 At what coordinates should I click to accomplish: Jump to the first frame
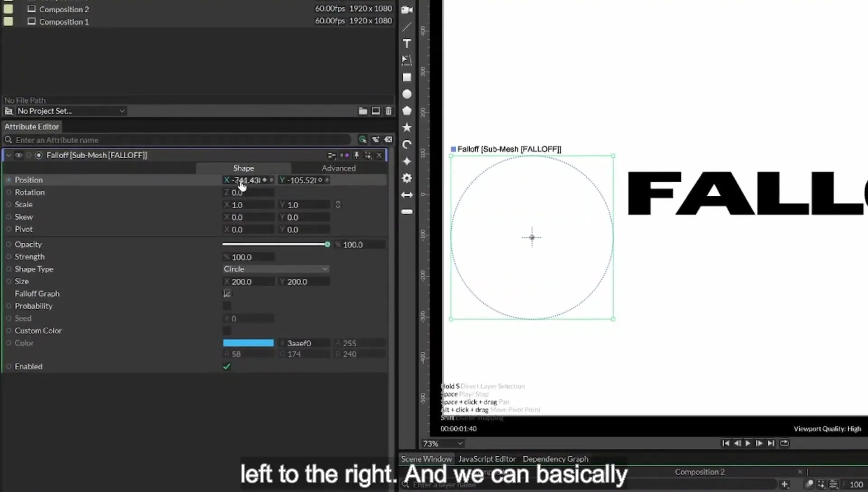(x=726, y=443)
